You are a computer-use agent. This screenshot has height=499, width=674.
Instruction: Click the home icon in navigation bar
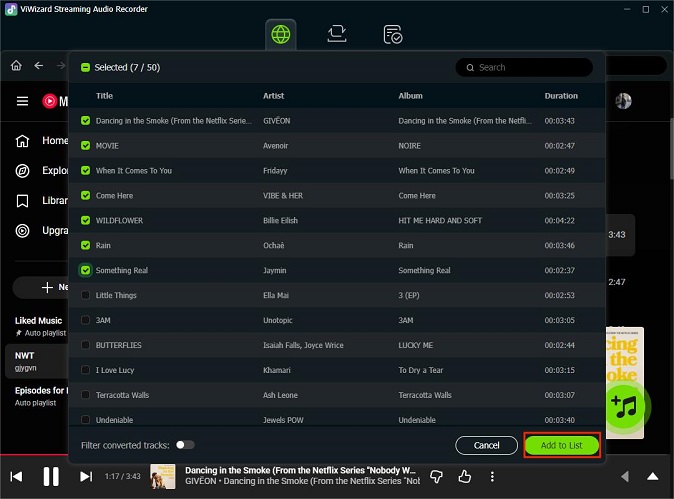[16, 65]
